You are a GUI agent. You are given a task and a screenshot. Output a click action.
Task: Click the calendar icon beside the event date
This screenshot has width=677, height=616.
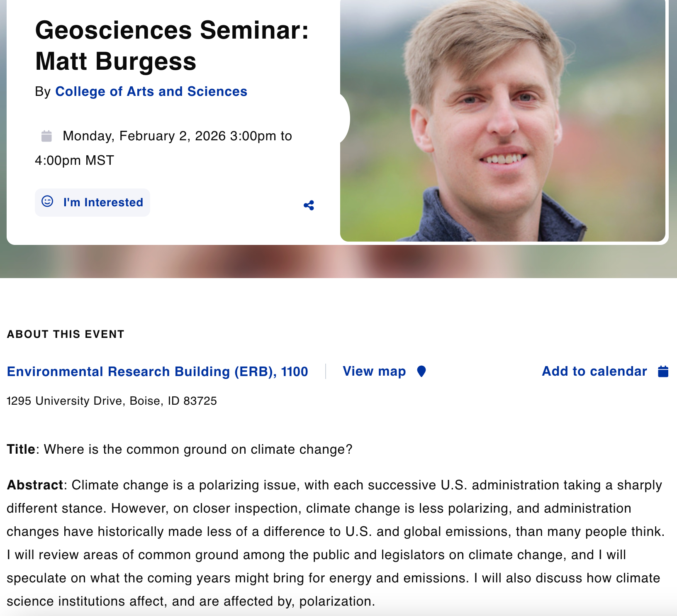(46, 136)
